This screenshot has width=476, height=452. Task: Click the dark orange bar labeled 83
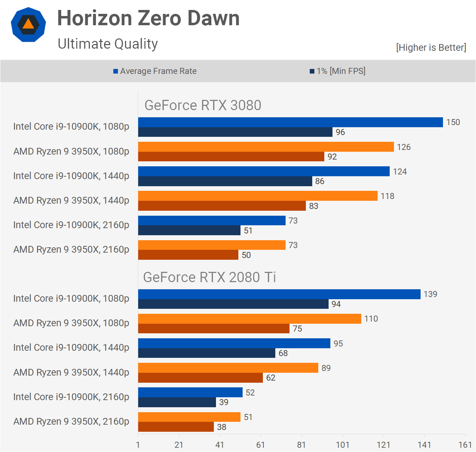tap(222, 206)
